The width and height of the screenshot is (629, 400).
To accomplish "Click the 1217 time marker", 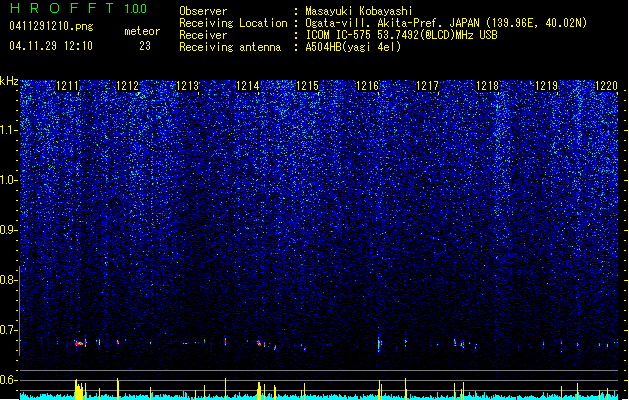I will click(428, 86).
